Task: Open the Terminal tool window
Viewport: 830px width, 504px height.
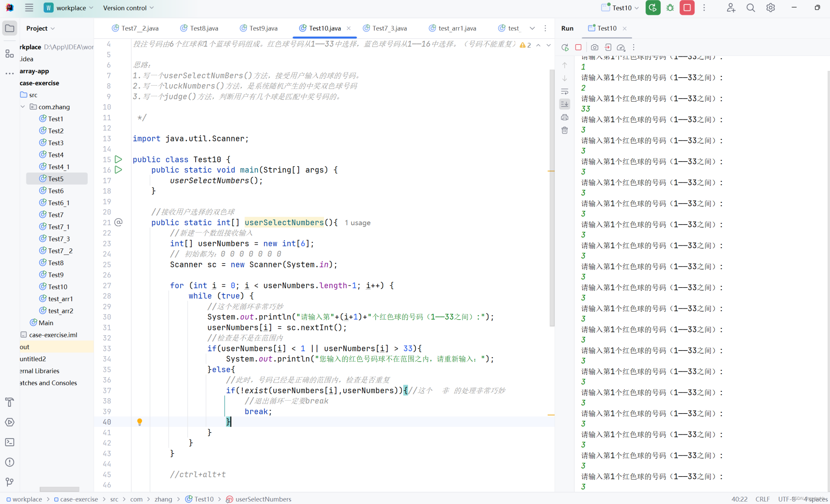Action: [x=10, y=442]
